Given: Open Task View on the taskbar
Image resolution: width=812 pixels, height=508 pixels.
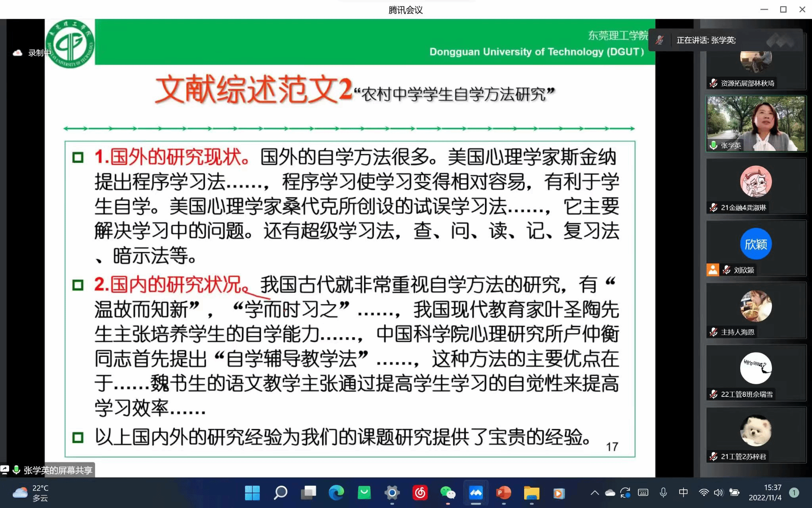Looking at the screenshot, I should point(308,493).
